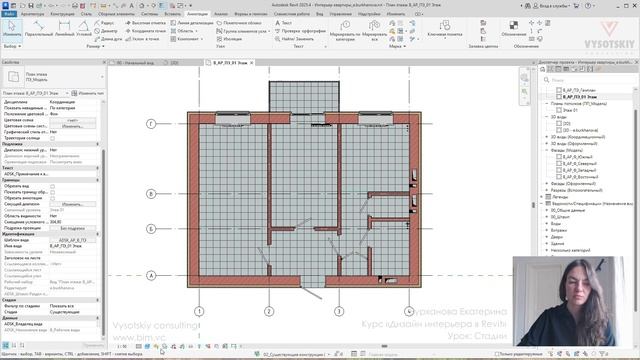The height and width of the screenshot is (360, 640).
Task: Click the Цветовая схема value button
Action: click(x=73, y=120)
